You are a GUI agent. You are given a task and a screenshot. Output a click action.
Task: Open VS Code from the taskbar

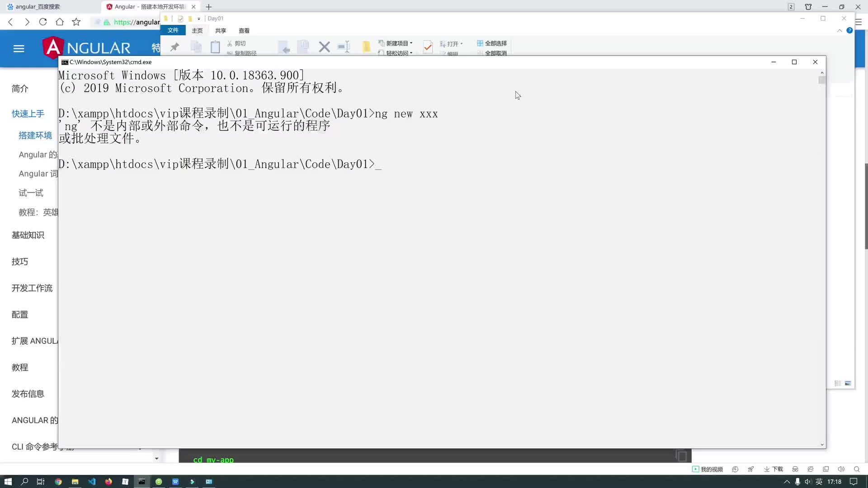click(x=92, y=482)
